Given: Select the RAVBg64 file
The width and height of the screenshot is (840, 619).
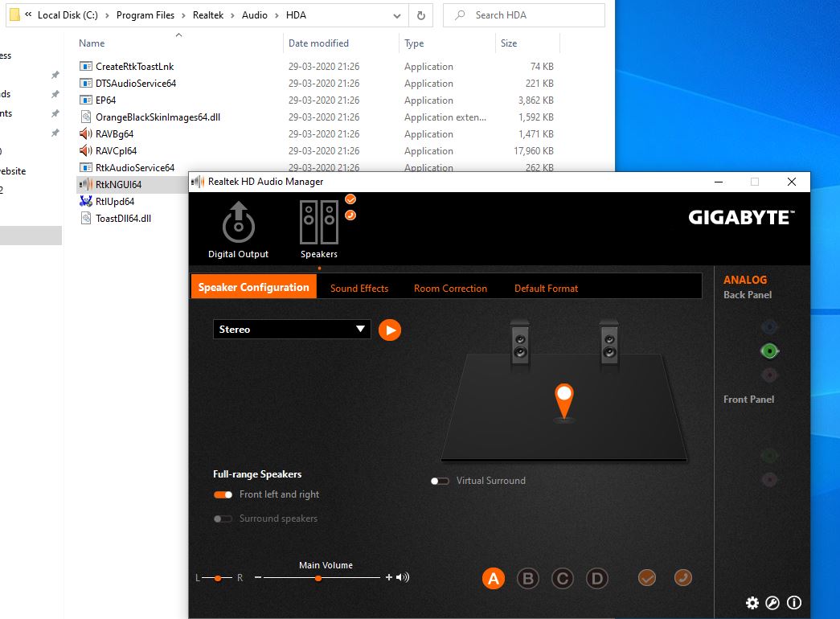Looking at the screenshot, I should (114, 134).
